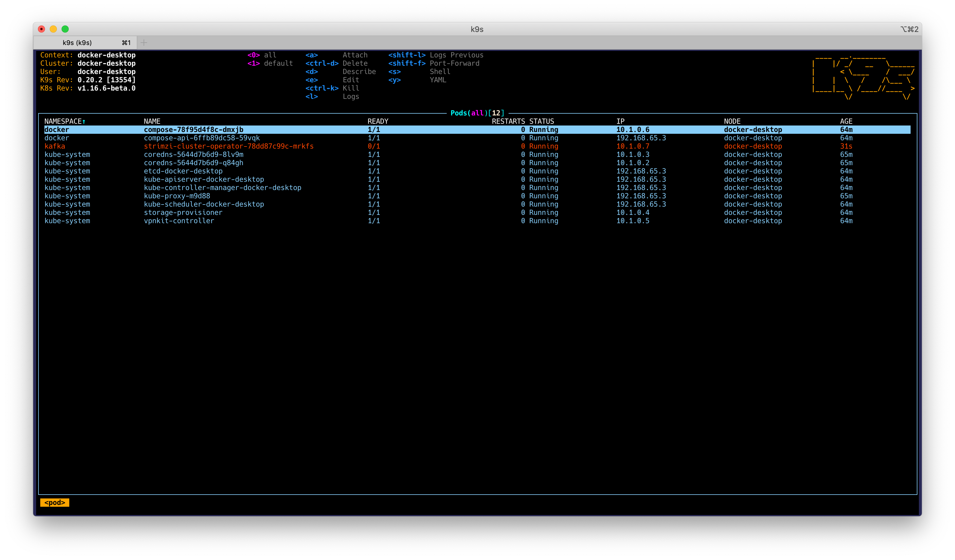Select pod compose-78f95d4f8c-dmxjb row
Image resolution: width=955 pixels, height=560 pixels.
point(477,130)
